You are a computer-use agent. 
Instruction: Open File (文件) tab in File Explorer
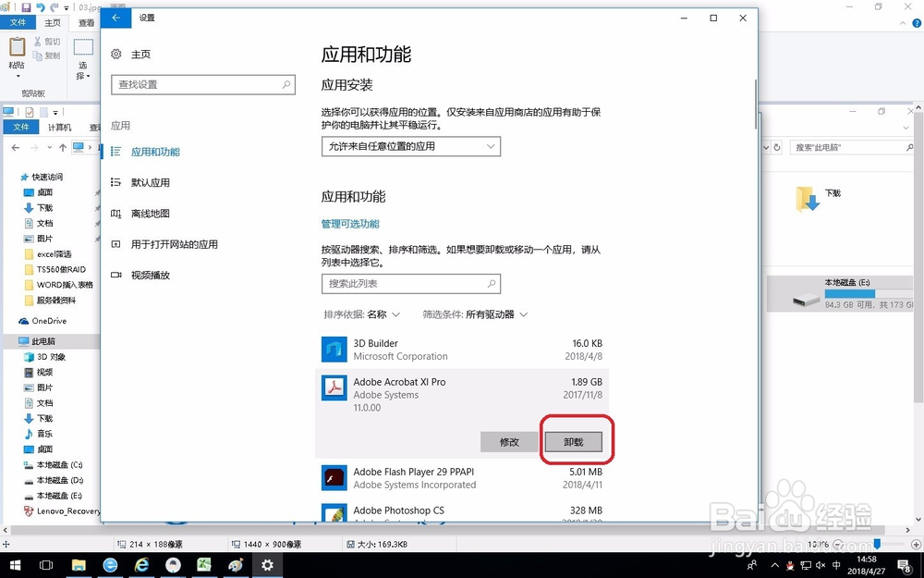(x=21, y=127)
